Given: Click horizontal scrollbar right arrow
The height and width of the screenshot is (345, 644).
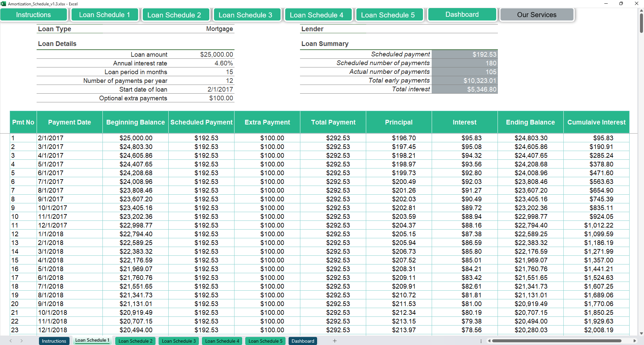Looking at the screenshot, I should pos(634,341).
